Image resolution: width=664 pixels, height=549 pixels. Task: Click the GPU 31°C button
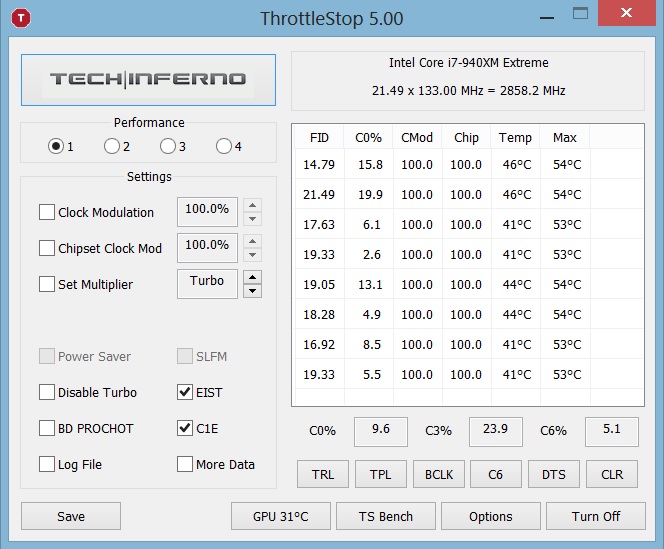pyautogui.click(x=281, y=516)
